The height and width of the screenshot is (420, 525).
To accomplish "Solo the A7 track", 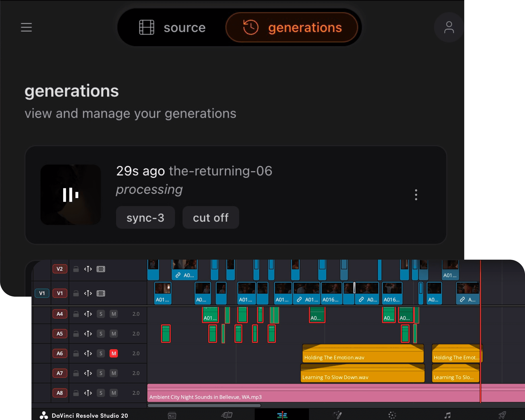I will pos(101,373).
